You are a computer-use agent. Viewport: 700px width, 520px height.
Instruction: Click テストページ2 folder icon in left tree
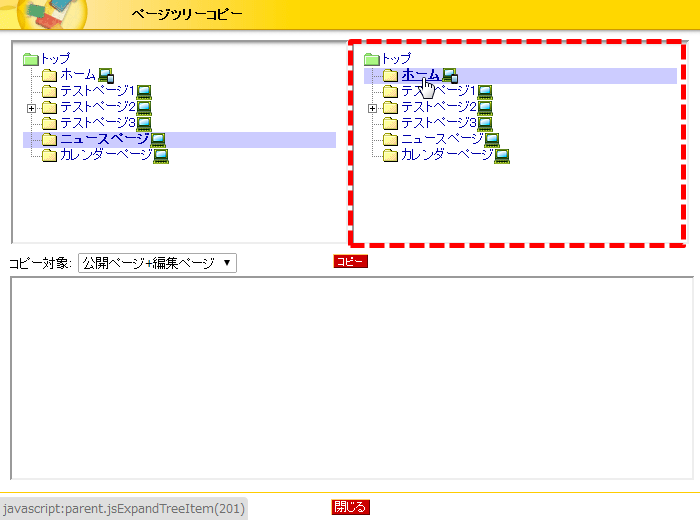click(50, 108)
